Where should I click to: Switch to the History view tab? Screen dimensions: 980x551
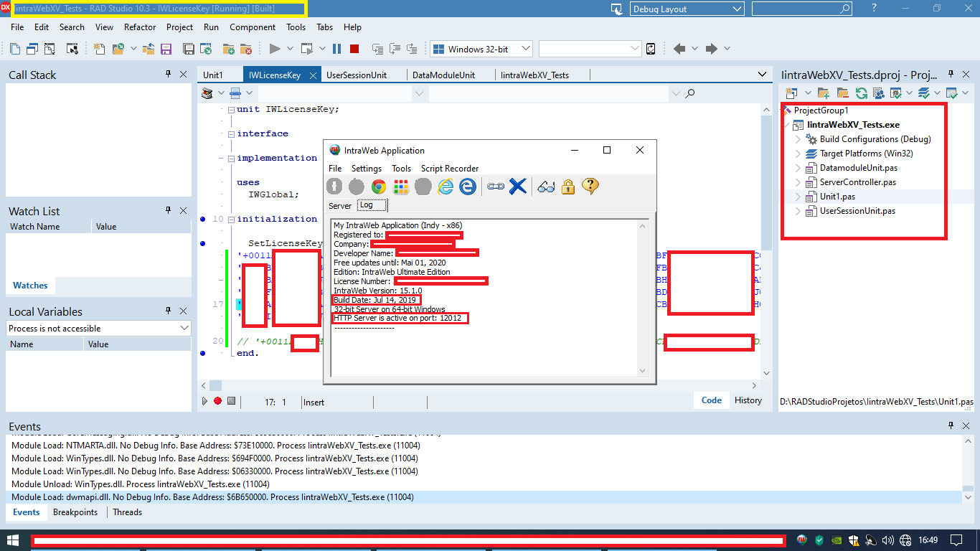tap(748, 400)
